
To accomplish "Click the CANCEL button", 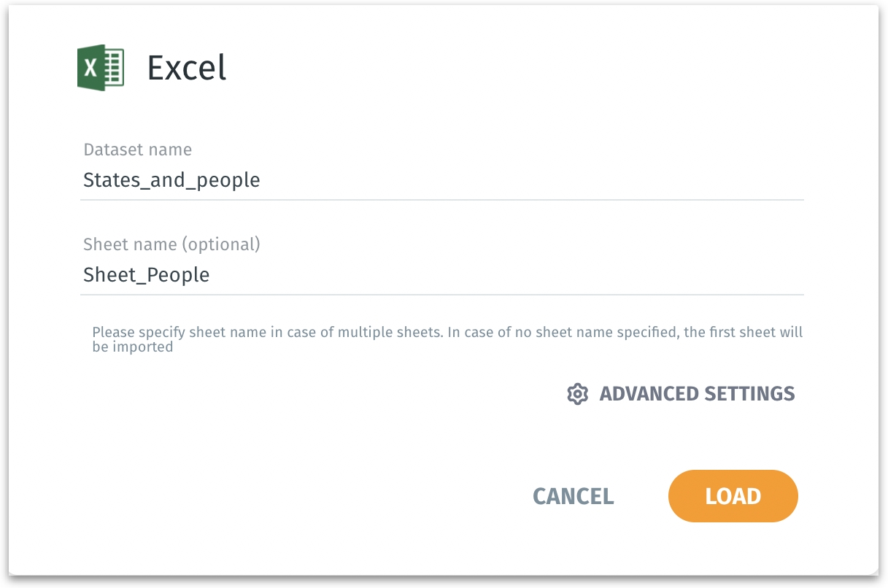I will click(x=573, y=496).
